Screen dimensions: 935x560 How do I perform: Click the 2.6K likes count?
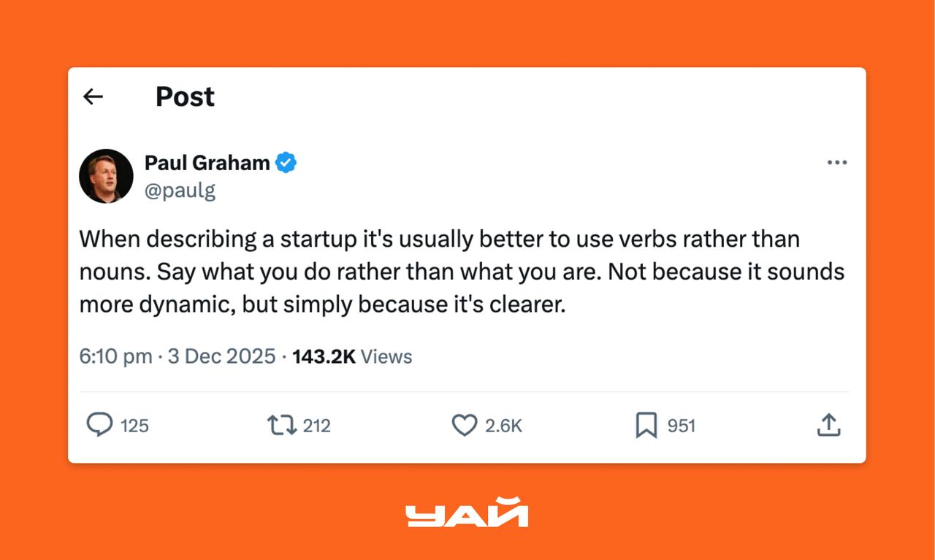pyautogui.click(x=503, y=426)
